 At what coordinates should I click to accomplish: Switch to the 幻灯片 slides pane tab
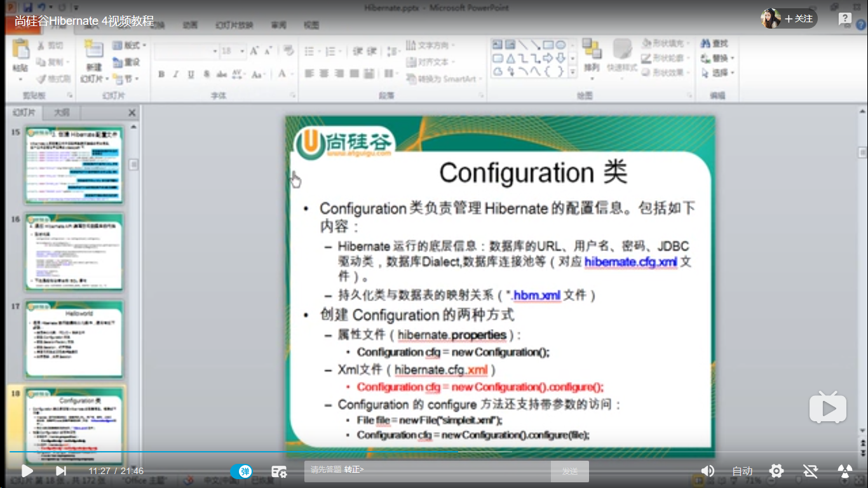pos(24,112)
